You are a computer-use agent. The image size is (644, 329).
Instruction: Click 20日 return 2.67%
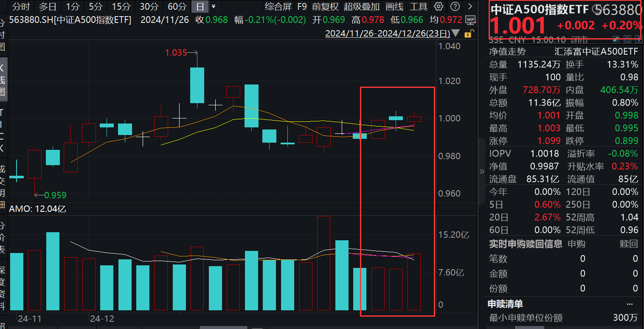click(548, 217)
